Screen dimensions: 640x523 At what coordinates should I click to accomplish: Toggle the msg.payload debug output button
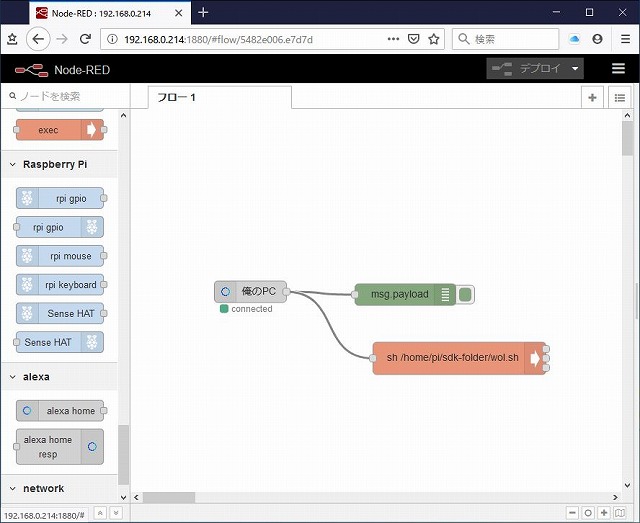coord(465,294)
